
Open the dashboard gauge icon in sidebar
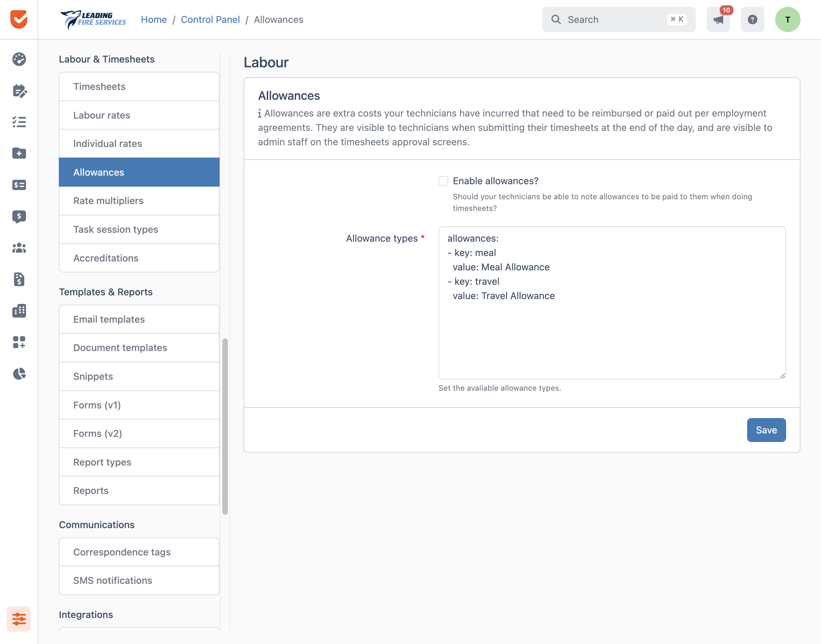coord(19,59)
